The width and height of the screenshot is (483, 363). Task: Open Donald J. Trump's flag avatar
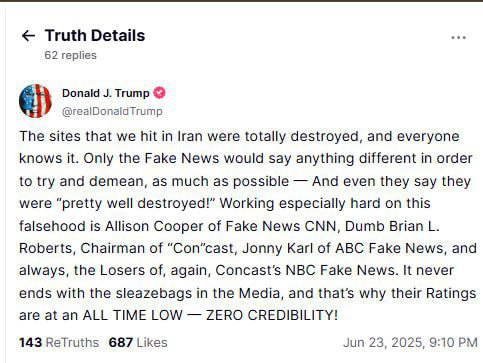[x=35, y=101]
